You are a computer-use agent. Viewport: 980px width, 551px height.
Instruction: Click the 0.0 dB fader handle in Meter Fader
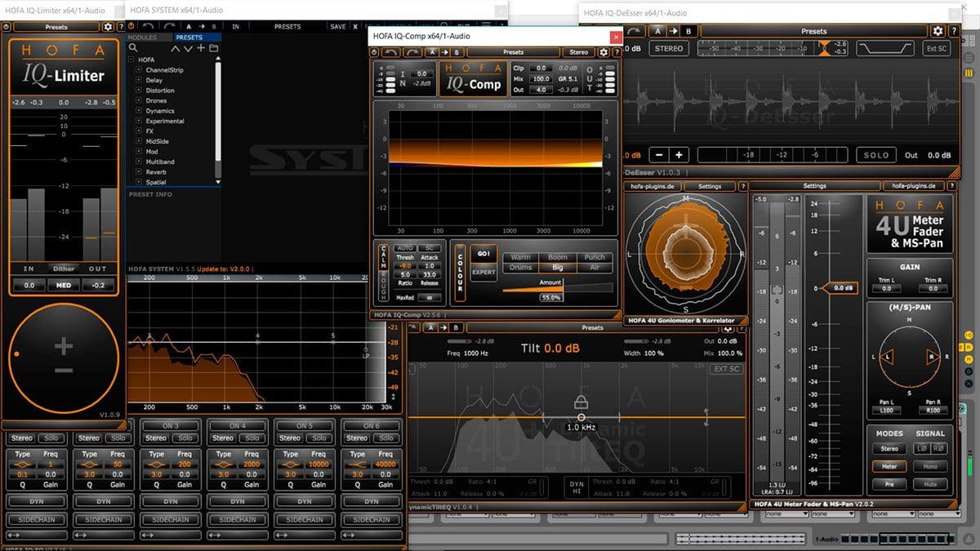pos(841,288)
